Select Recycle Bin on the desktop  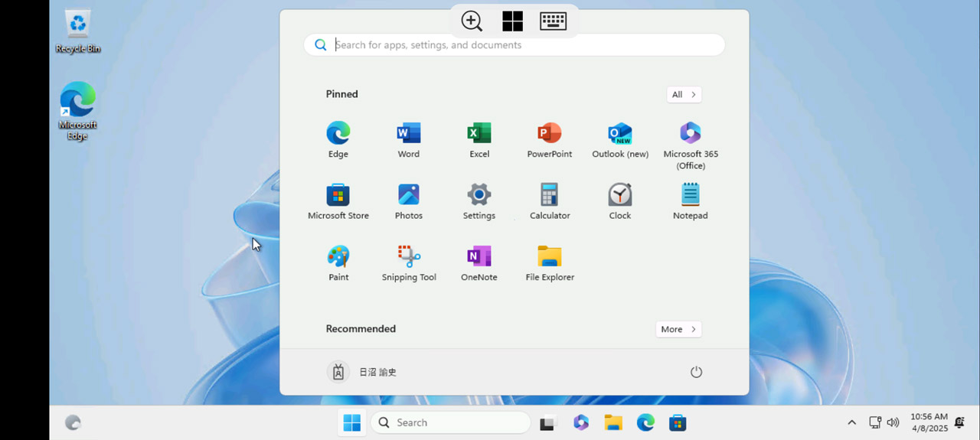click(x=78, y=31)
